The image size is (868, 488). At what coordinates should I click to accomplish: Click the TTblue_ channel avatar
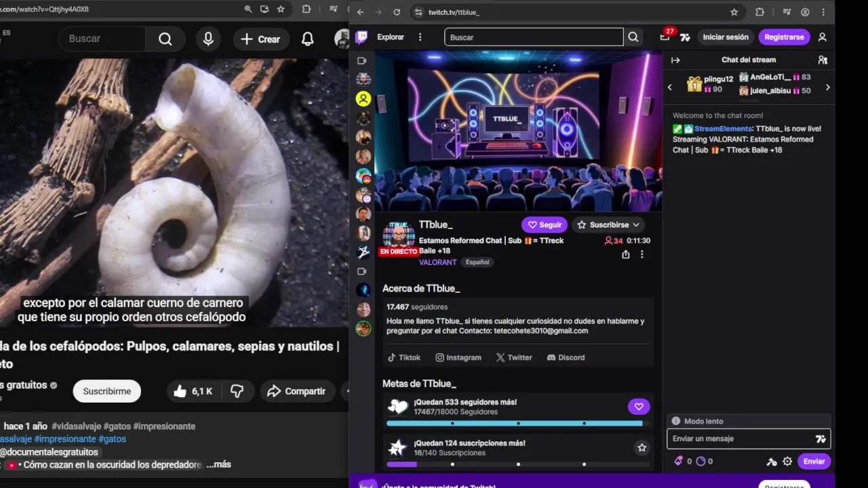point(399,236)
